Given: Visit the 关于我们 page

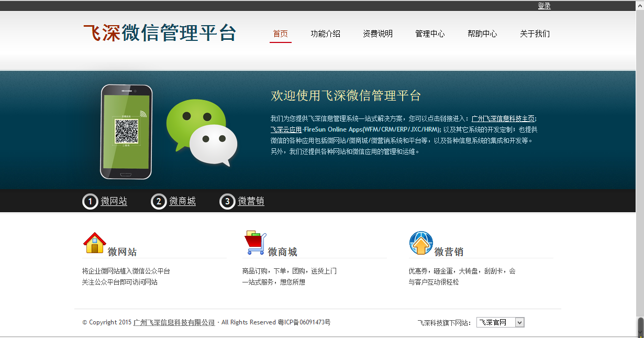Looking at the screenshot, I should [x=535, y=34].
